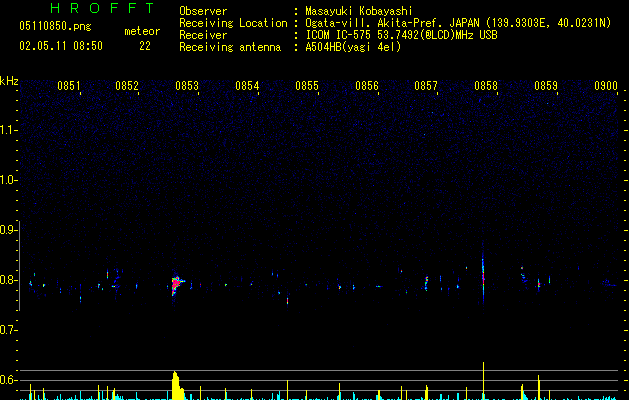Click the 0900 time marker
Image resolution: width=629 pixels, height=400 pixels.
pyautogui.click(x=606, y=86)
